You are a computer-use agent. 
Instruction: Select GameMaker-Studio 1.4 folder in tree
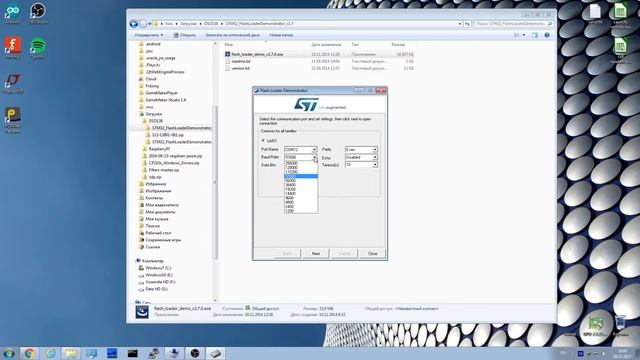coord(165,100)
